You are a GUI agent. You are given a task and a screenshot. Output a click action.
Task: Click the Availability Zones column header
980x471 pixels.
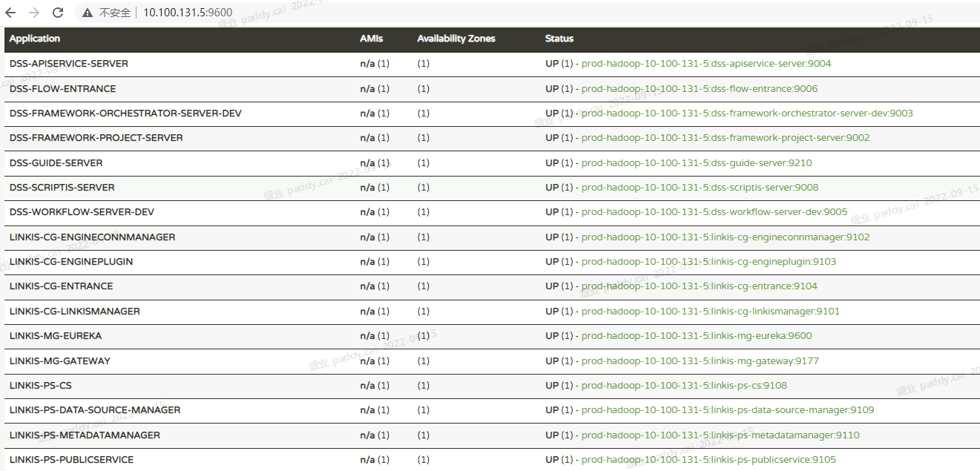coord(456,39)
